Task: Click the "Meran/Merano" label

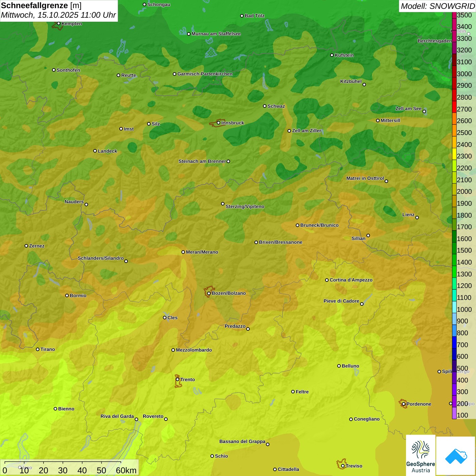Action: point(202,252)
